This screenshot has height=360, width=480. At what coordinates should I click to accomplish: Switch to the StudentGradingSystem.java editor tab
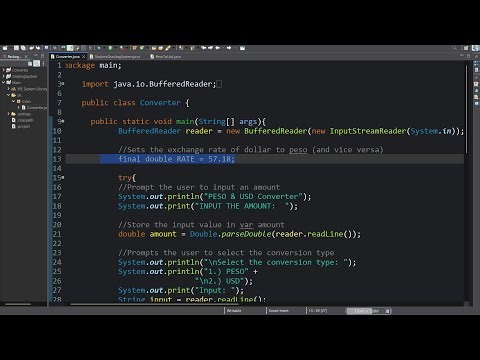(x=115, y=57)
